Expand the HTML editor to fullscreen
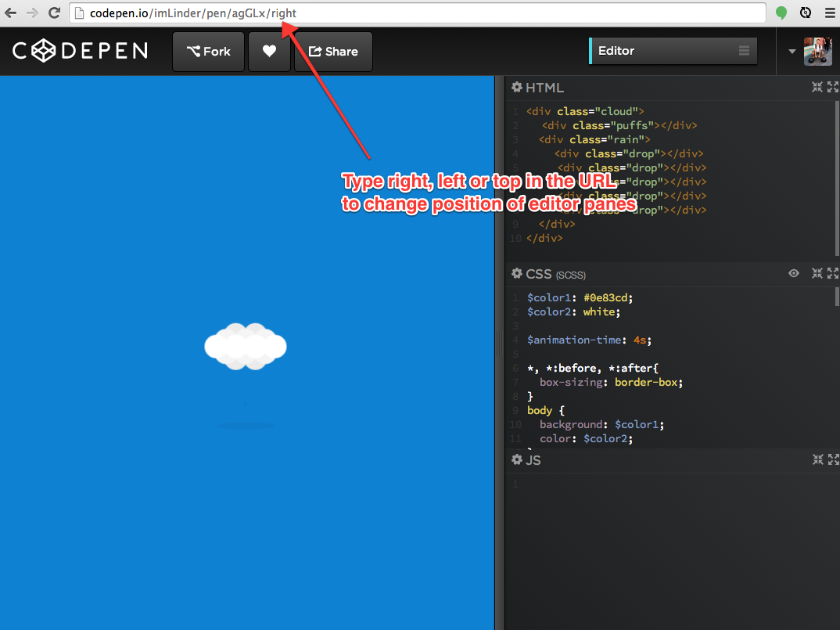Screen dimensions: 840x630 (x=832, y=87)
